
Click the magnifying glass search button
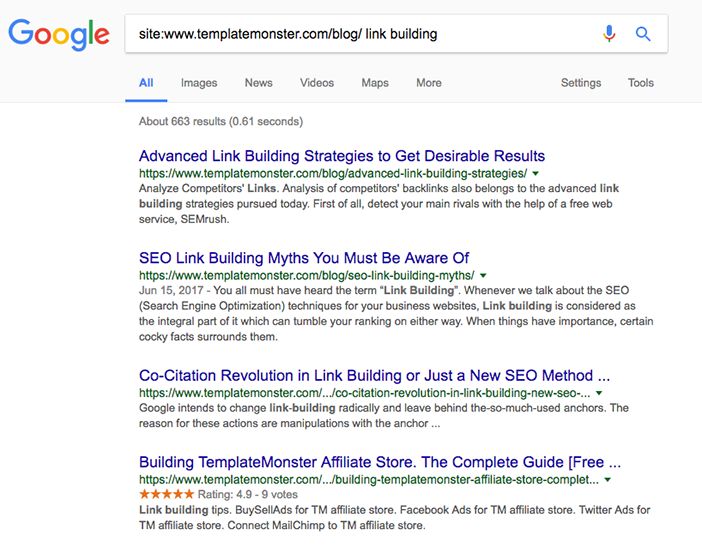[643, 34]
